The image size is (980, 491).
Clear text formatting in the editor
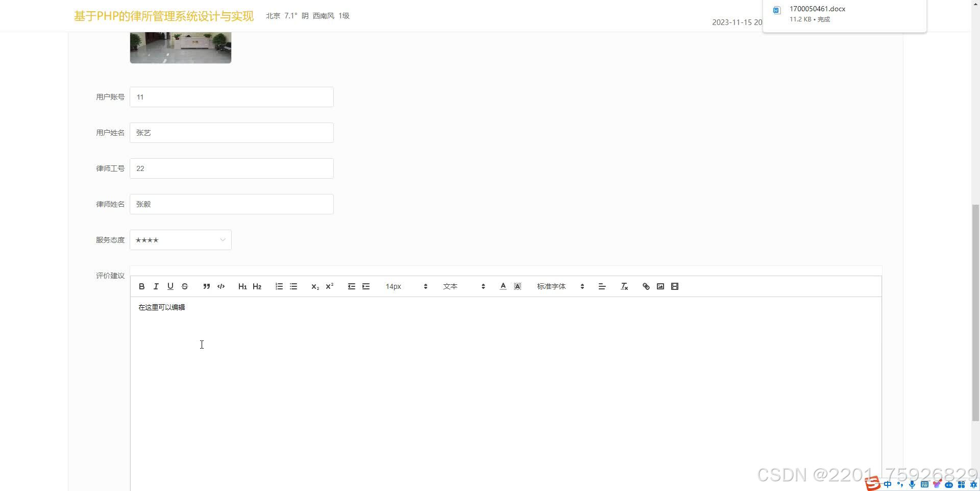pyautogui.click(x=624, y=286)
